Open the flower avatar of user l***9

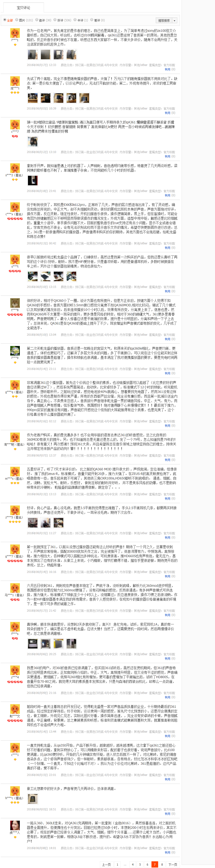(x=15, y=351)
